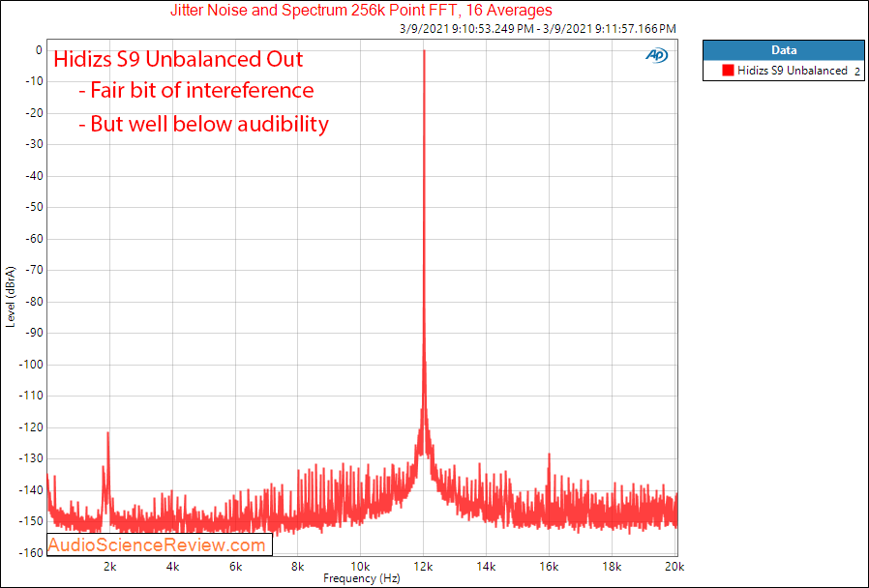Click the Hidizs S9 Unbalanced Out annotation
This screenshot has width=869, height=588.
pyautogui.click(x=178, y=59)
